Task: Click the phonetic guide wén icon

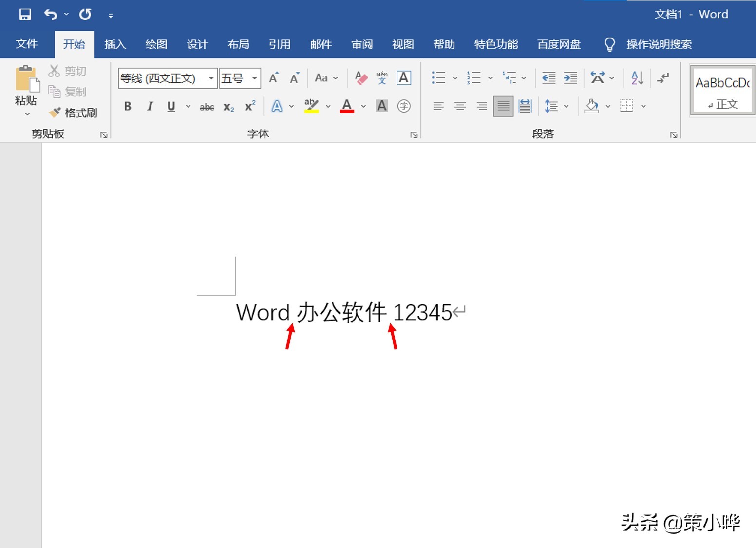Action: [x=382, y=78]
